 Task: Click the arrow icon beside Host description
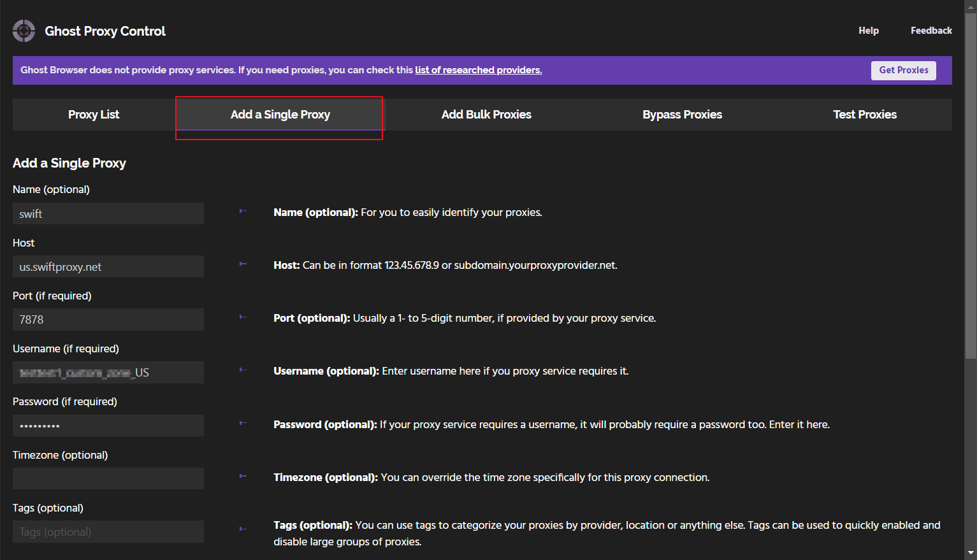point(243,264)
